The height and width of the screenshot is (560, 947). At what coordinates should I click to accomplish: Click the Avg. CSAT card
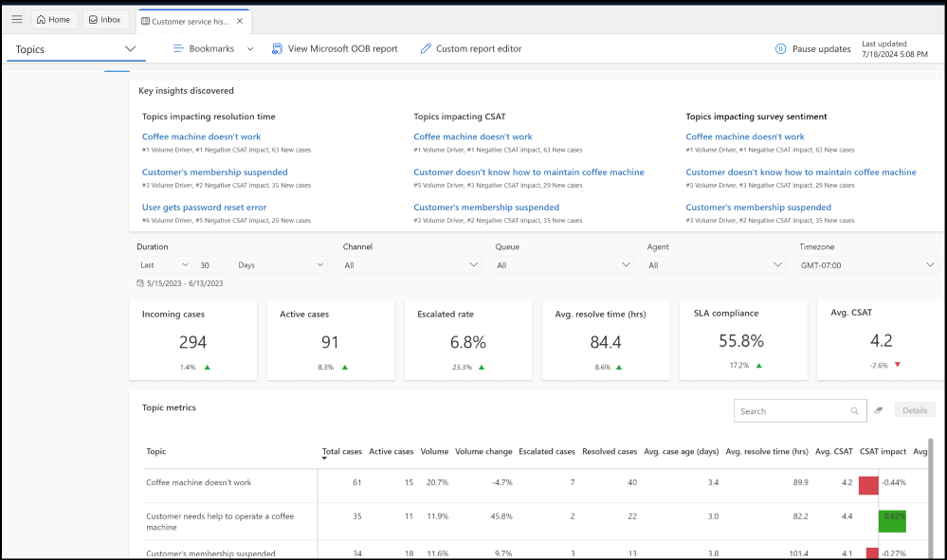882,340
